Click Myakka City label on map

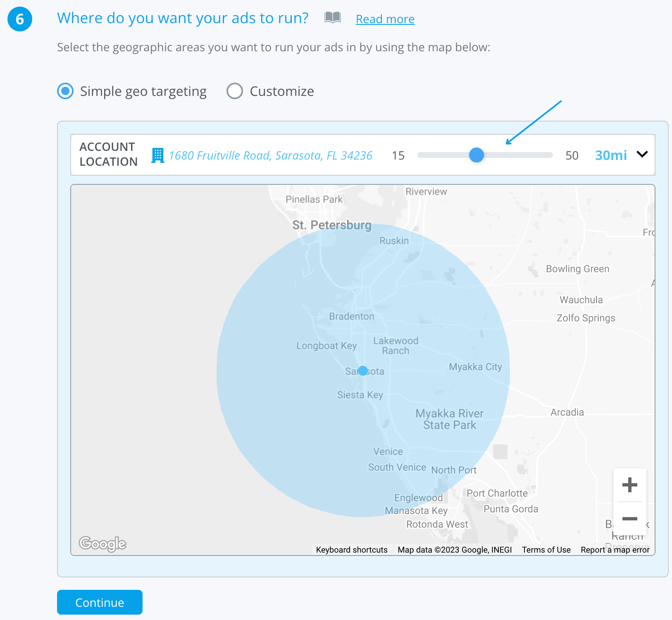pos(475,367)
